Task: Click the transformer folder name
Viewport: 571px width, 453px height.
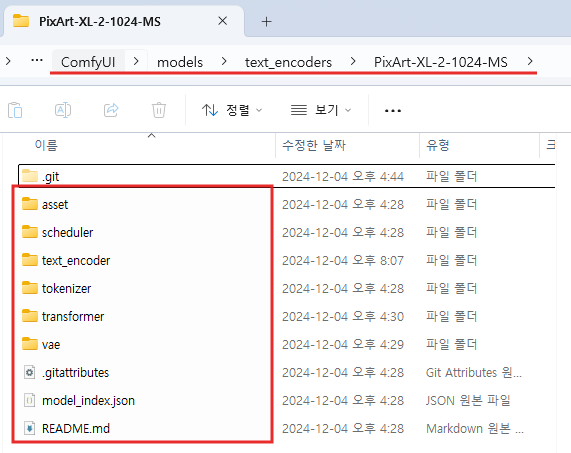Action: [x=73, y=316]
